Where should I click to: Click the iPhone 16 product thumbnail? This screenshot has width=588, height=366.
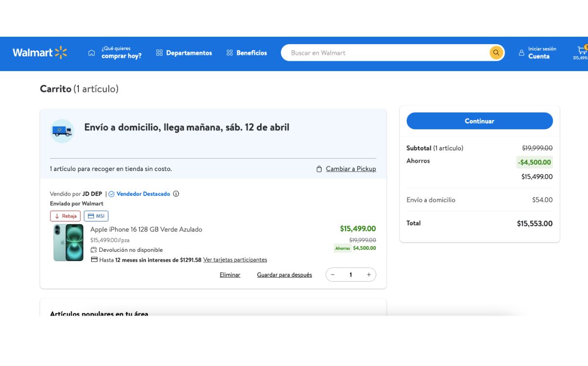(x=68, y=243)
